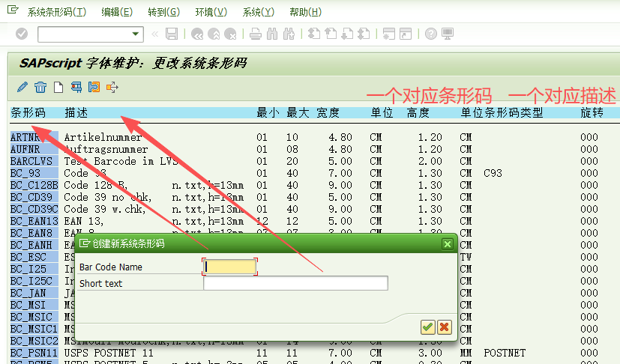Click the Print icon in the toolbar

[x=256, y=34]
